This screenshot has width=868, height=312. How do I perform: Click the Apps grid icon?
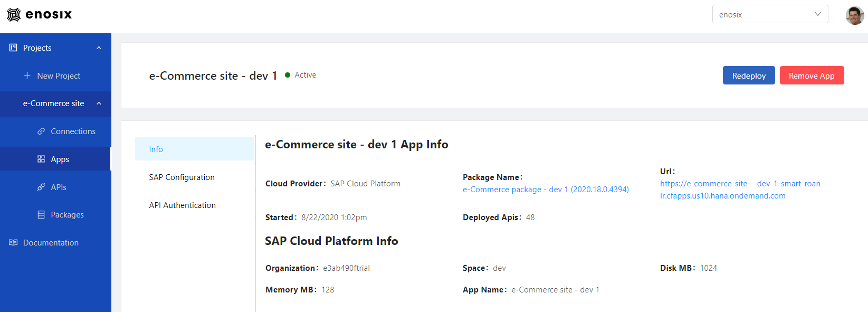[41, 159]
